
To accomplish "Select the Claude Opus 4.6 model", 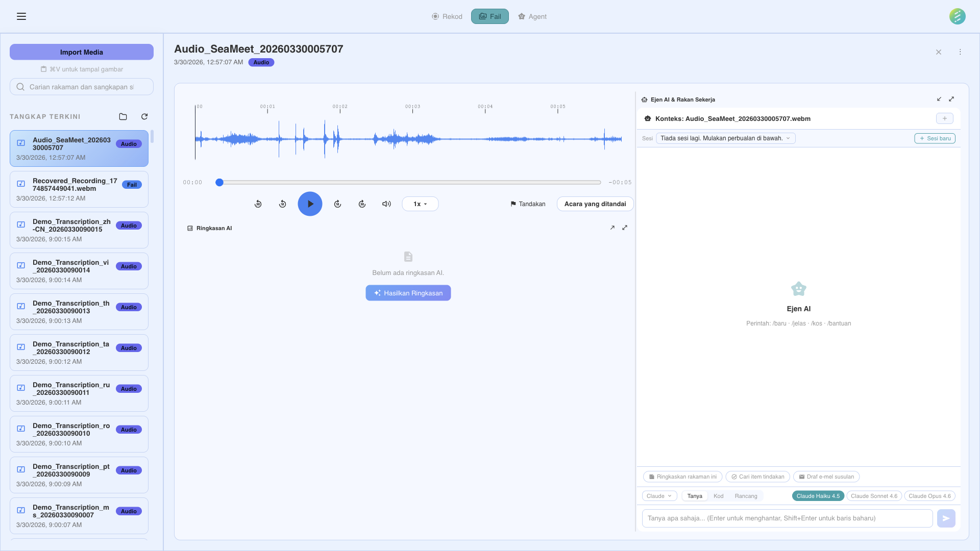I will coord(929,496).
